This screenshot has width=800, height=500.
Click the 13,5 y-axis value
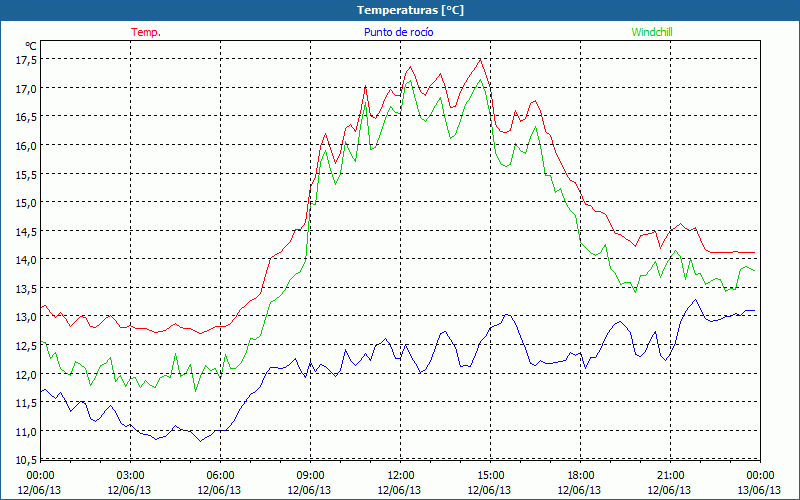(x=27, y=288)
